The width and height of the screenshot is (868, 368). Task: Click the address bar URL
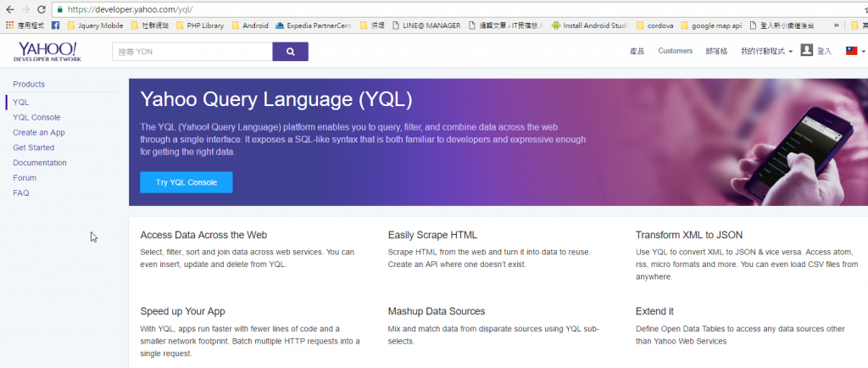coord(130,9)
